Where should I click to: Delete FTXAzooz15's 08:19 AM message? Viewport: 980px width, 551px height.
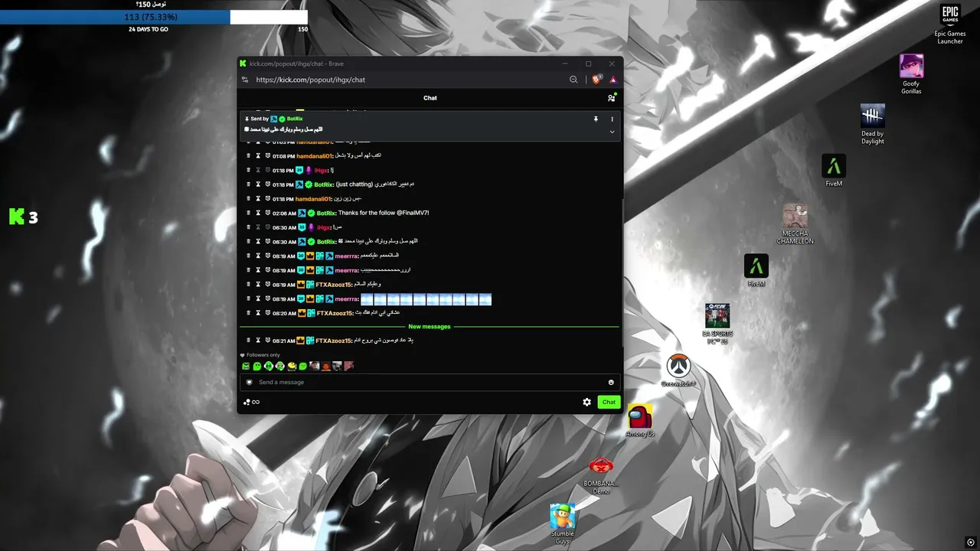coord(248,285)
